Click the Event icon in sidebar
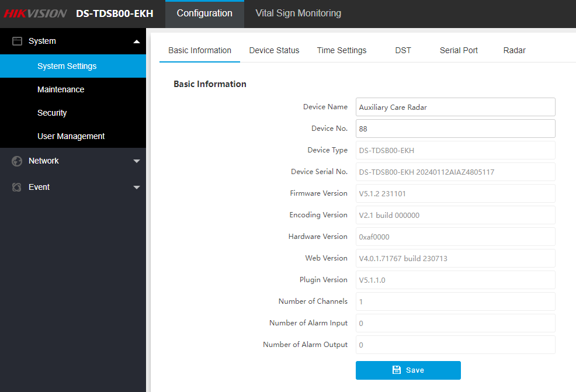 [x=17, y=188]
